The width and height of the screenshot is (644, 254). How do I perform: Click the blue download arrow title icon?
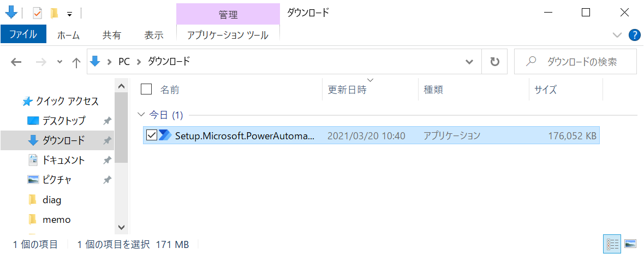pyautogui.click(x=11, y=13)
